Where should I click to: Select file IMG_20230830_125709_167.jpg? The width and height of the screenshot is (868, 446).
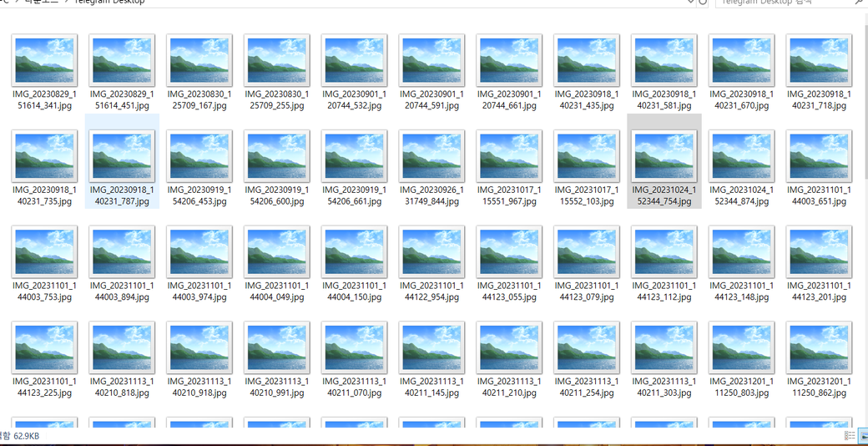click(199, 60)
